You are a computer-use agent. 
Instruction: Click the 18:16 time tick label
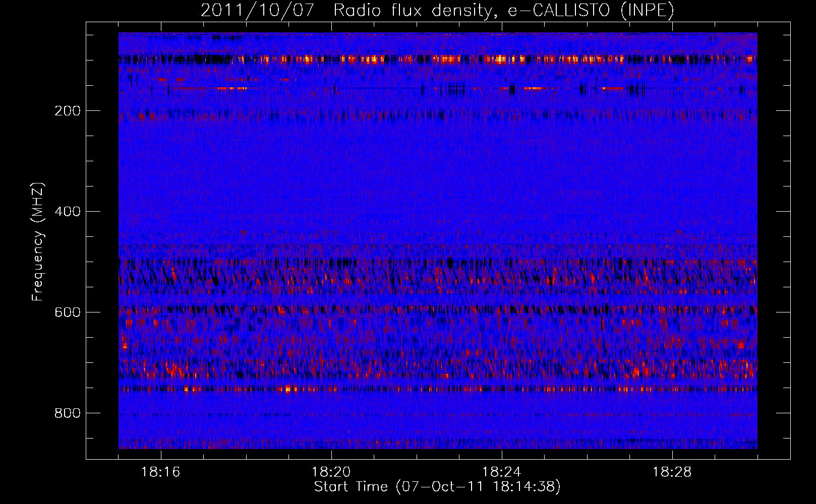(x=161, y=472)
